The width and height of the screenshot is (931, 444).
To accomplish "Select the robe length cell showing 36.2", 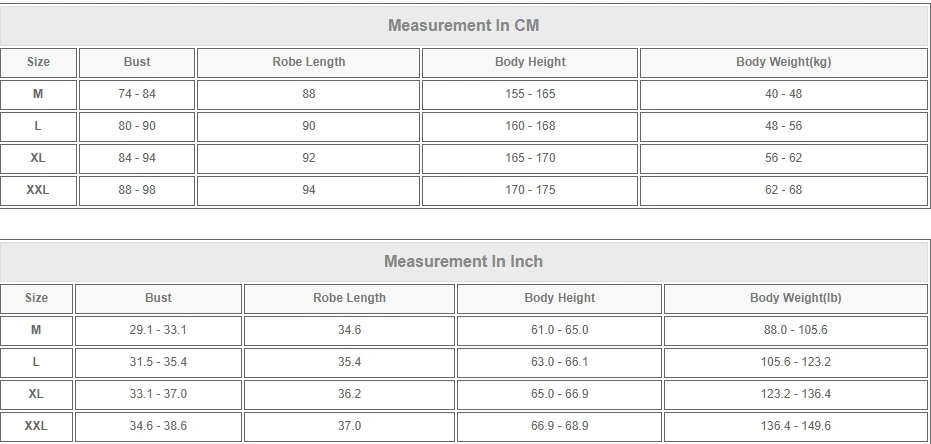I will point(349,394).
